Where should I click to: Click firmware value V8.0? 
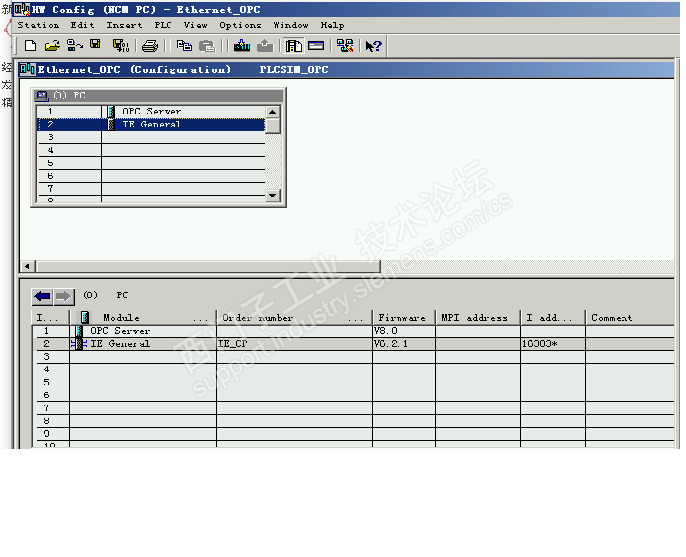(385, 331)
